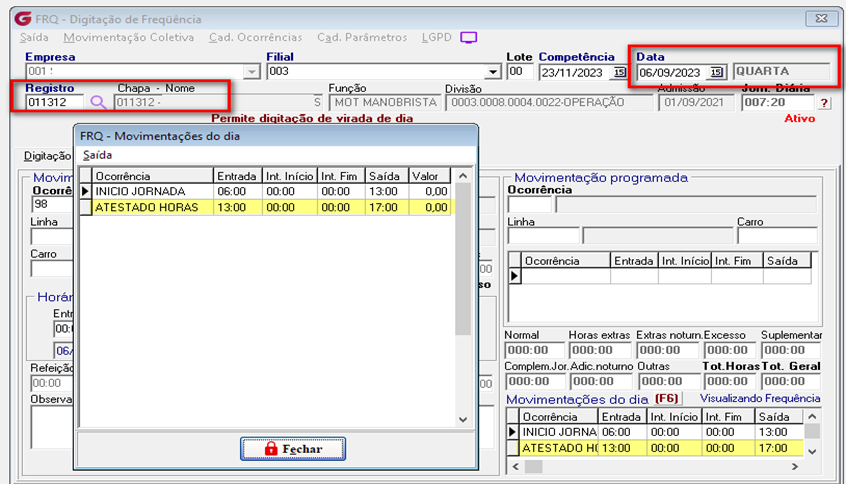846x484 pixels.
Task: Select ATESTADO HORAS row in dialog grid
Action: 267,207
